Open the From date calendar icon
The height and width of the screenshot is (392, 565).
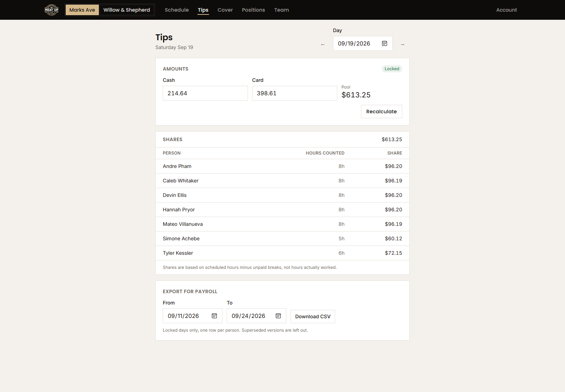click(214, 316)
